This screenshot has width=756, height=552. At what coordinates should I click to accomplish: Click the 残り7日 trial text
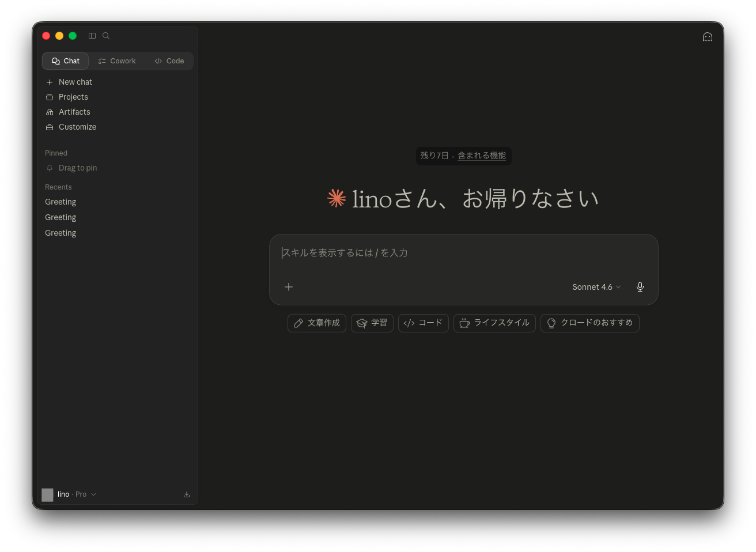point(434,156)
